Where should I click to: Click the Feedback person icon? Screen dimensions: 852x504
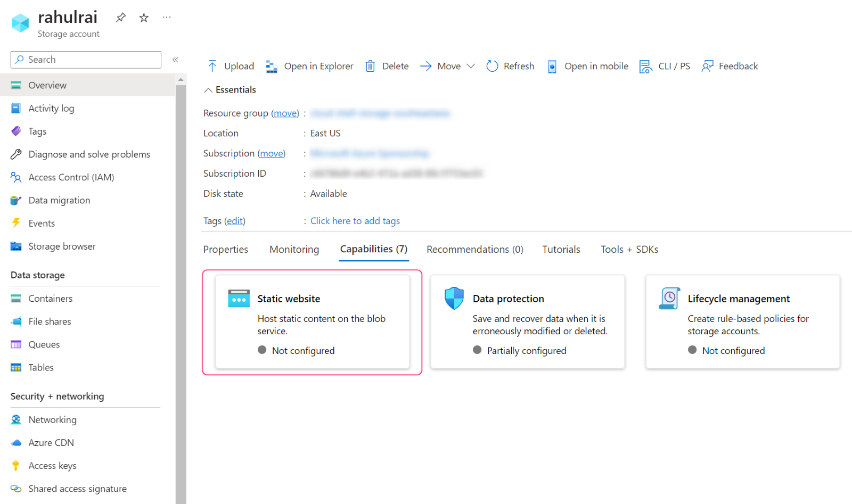tap(707, 66)
